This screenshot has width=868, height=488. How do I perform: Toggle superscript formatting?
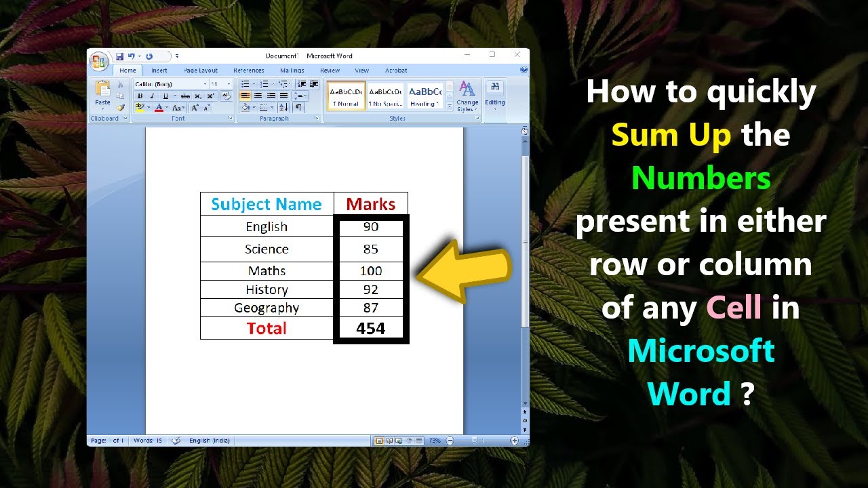tap(210, 96)
